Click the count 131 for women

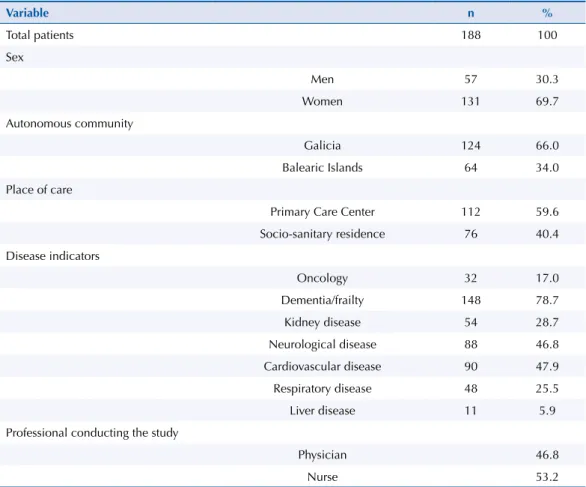[x=471, y=101]
